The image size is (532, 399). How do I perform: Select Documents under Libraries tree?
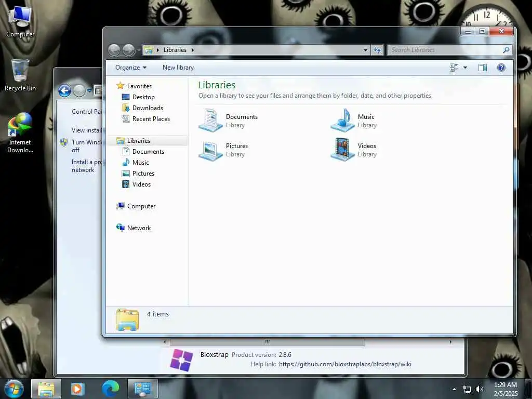point(148,152)
